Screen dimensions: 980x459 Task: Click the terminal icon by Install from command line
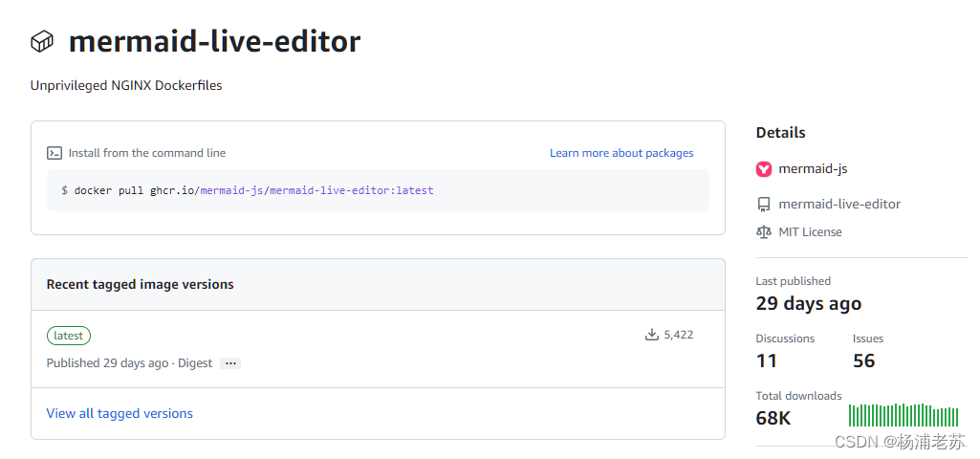tap(54, 153)
